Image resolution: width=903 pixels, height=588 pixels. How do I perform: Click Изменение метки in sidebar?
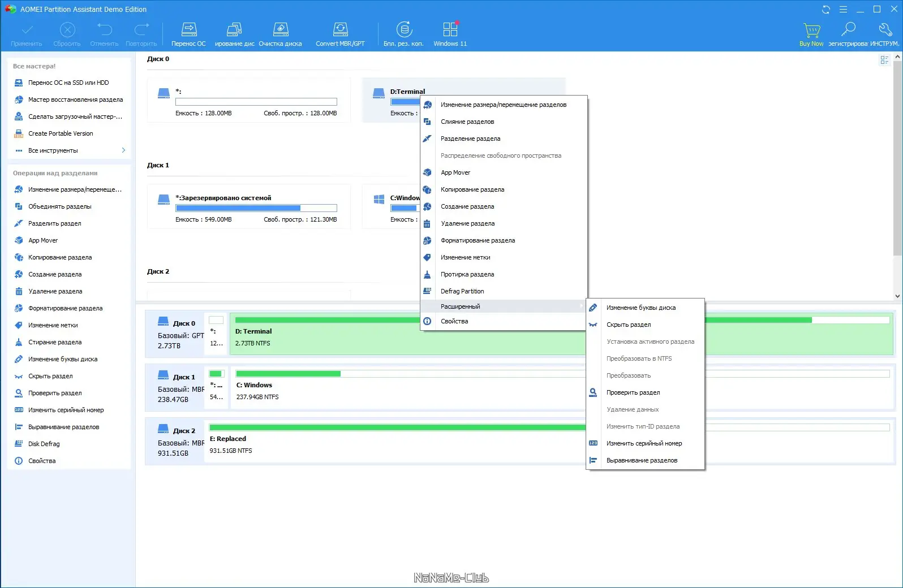[53, 325]
